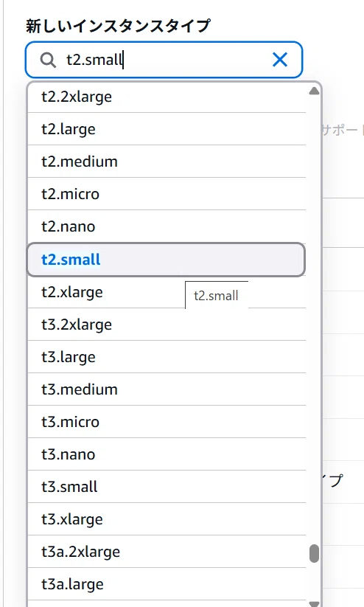Choose t3.2xlarge from the list
The height and width of the screenshot is (607, 364).
pos(167,325)
